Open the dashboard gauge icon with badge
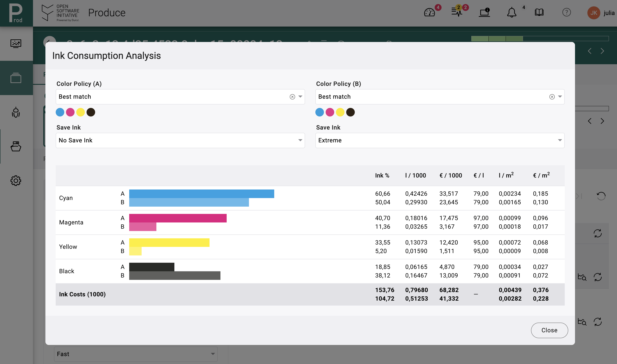Screen dimensions: 617x364 click(x=430, y=12)
